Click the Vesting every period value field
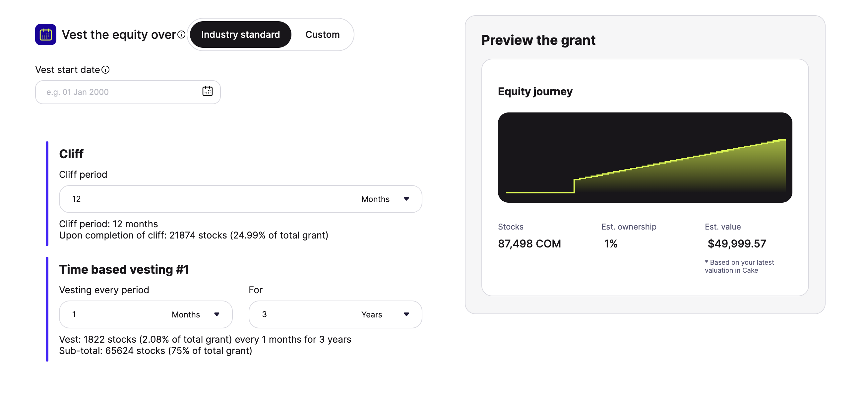Screen dimensions: 868x410 coord(115,314)
